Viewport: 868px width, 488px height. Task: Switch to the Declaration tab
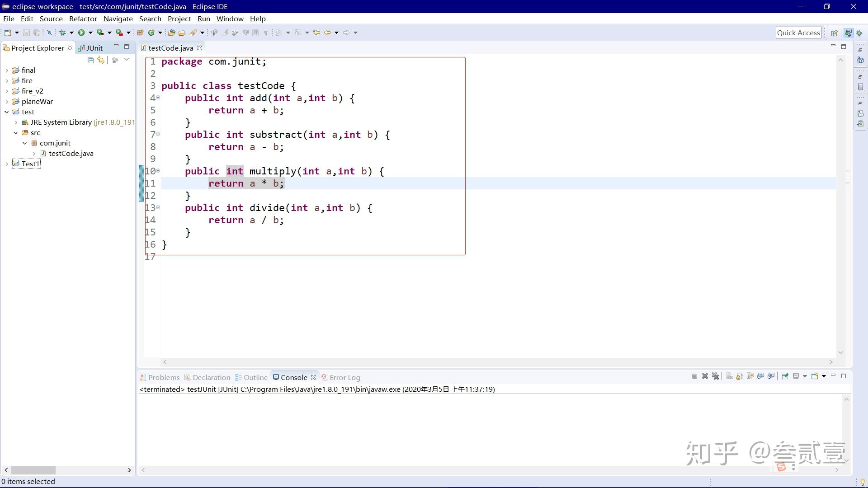pyautogui.click(x=207, y=377)
